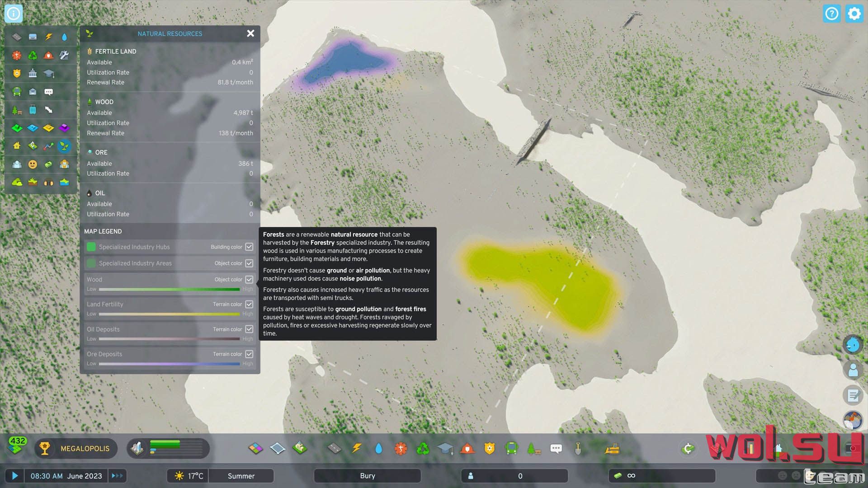Open the game settings gear
This screenshot has height=488, width=868.
854,14
